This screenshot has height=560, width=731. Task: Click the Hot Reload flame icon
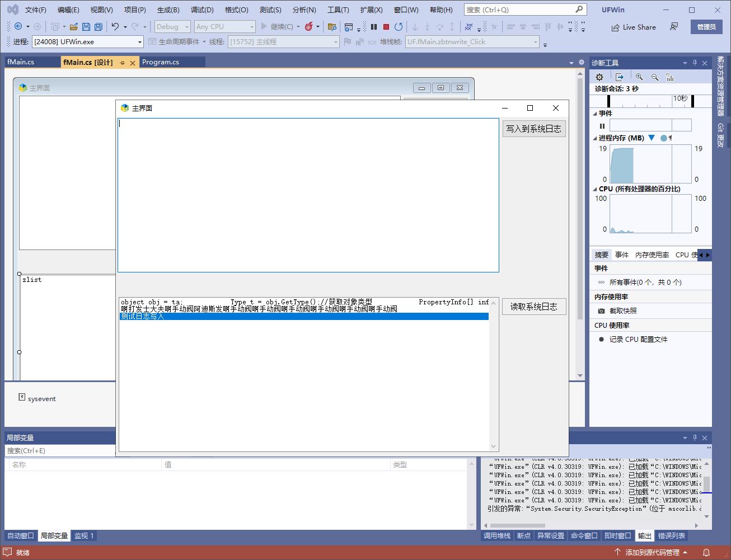point(308,26)
